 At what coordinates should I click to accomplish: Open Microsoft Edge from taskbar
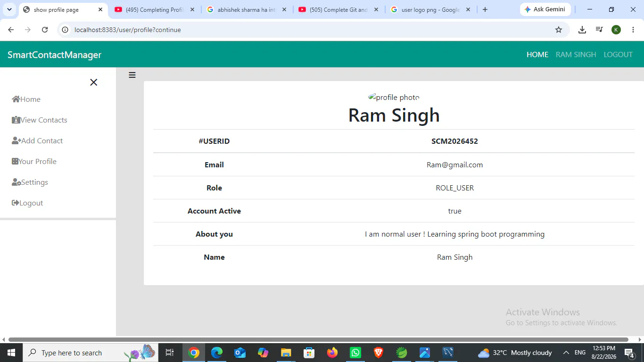click(217, 353)
